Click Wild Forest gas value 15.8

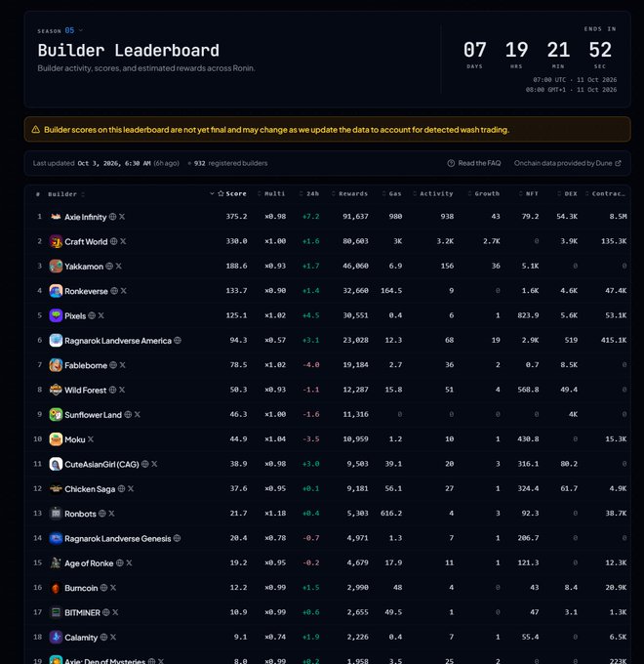pos(393,390)
